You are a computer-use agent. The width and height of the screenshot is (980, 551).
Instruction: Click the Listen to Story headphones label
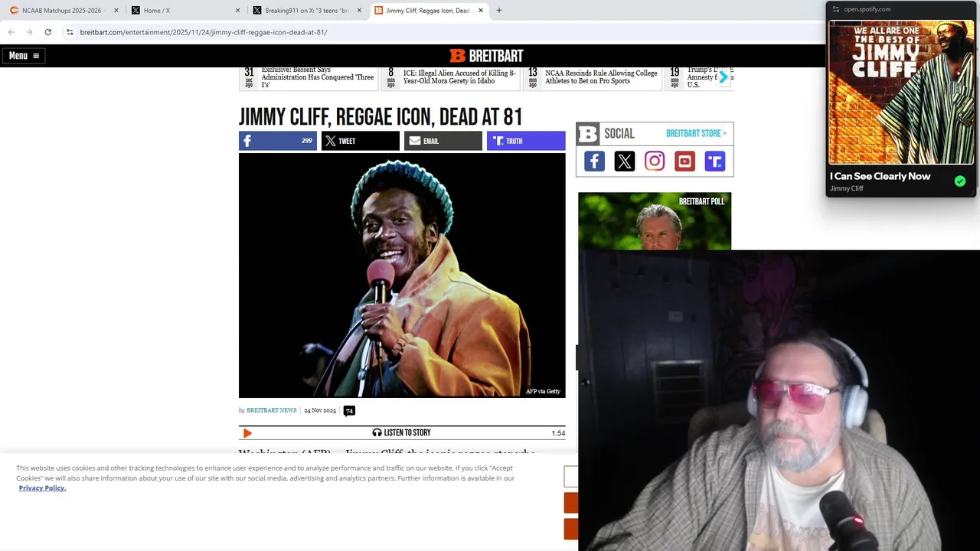pyautogui.click(x=401, y=433)
